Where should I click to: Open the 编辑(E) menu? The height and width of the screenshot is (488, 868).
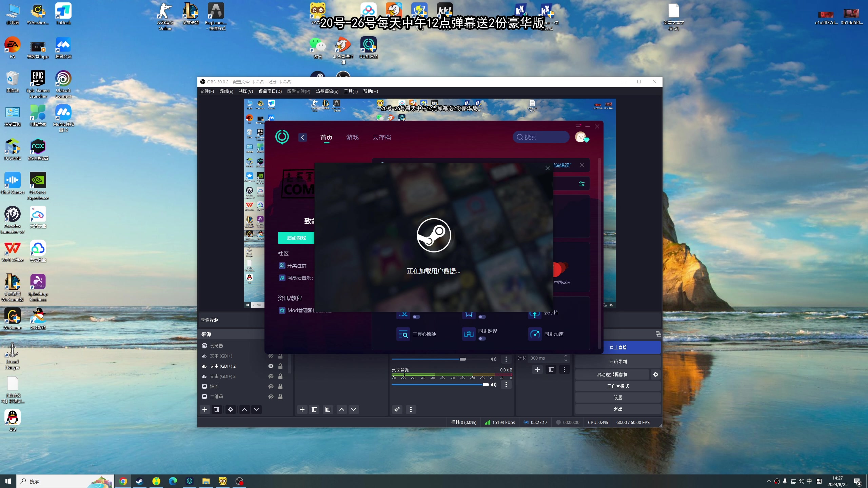(x=226, y=91)
